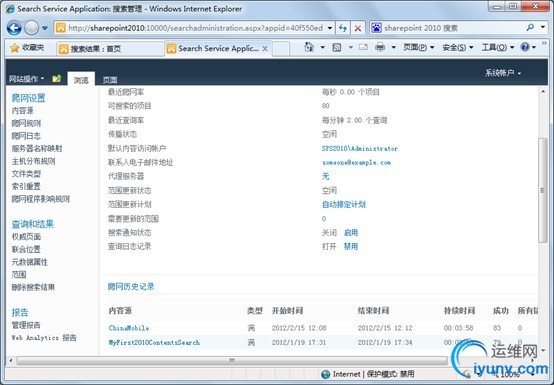Switch to the 搜索结果 : 首页 tab

pyautogui.click(x=110, y=49)
